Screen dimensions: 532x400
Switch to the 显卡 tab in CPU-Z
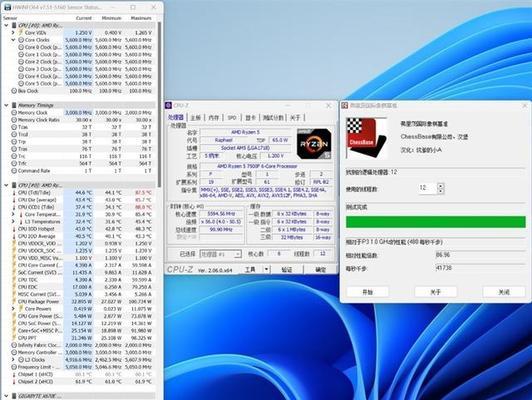pyautogui.click(x=250, y=118)
